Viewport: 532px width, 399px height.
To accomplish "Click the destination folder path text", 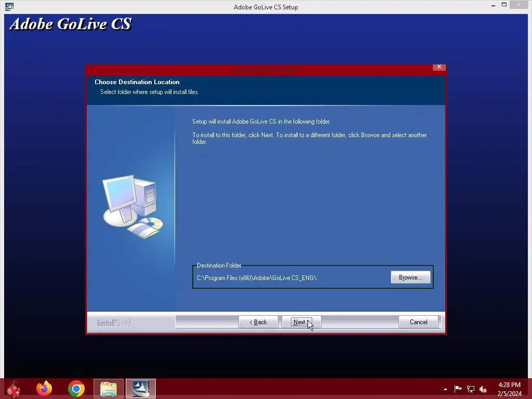I will tap(257, 278).
